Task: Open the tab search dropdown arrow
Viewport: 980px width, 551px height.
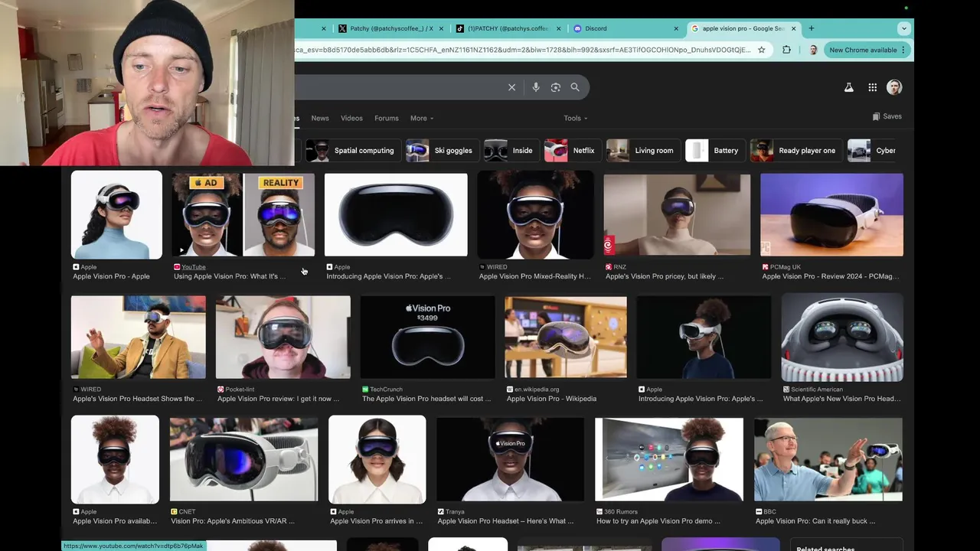Action: click(x=903, y=28)
